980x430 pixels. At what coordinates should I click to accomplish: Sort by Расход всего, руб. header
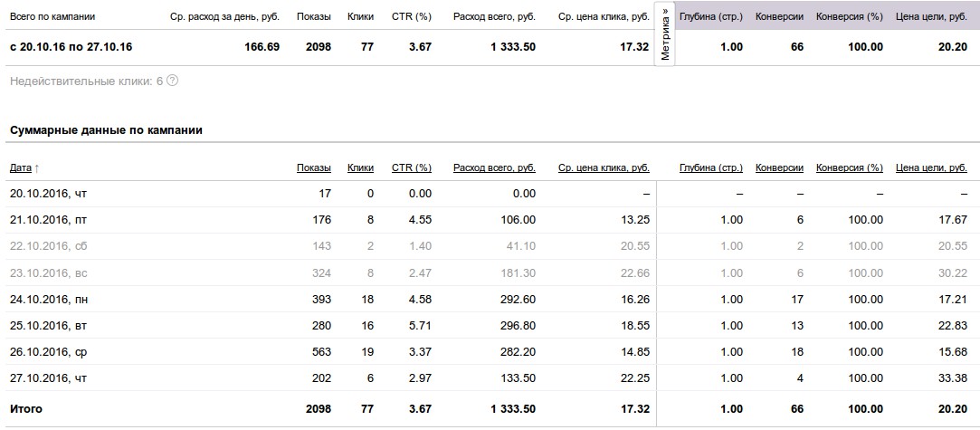click(494, 167)
